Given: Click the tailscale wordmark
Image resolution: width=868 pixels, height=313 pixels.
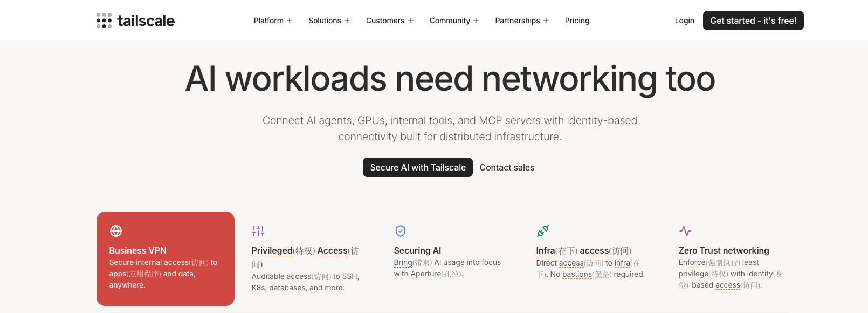Looking at the screenshot, I should coord(146,21).
